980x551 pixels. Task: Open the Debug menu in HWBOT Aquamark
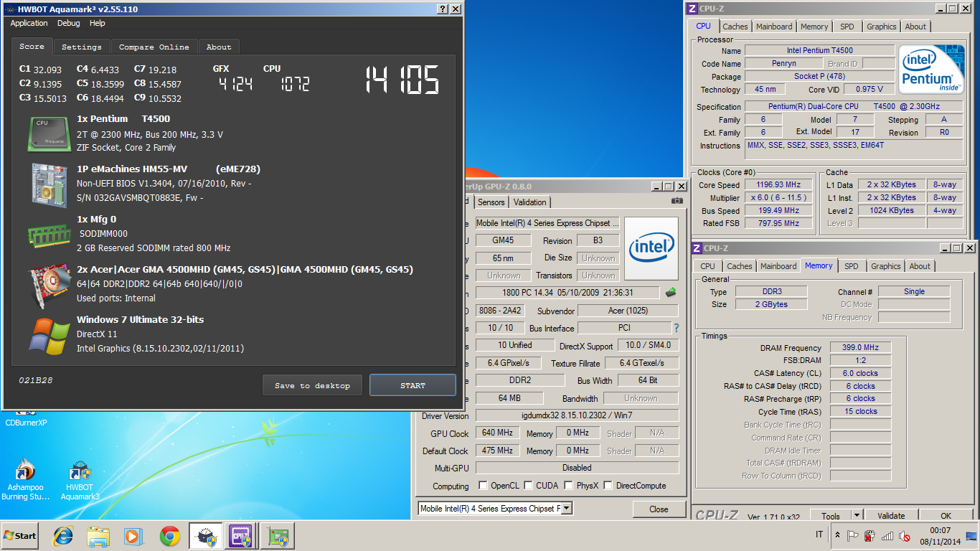click(x=69, y=23)
